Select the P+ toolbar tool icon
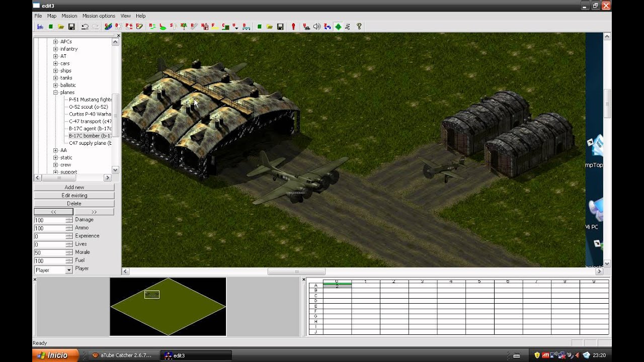This screenshot has width=644, height=362. click(x=129, y=26)
